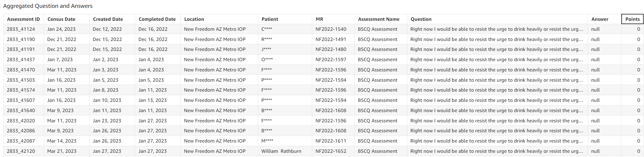644x157 pixels.
Task: Click MR number NF2022-1652
Action: click(331, 151)
